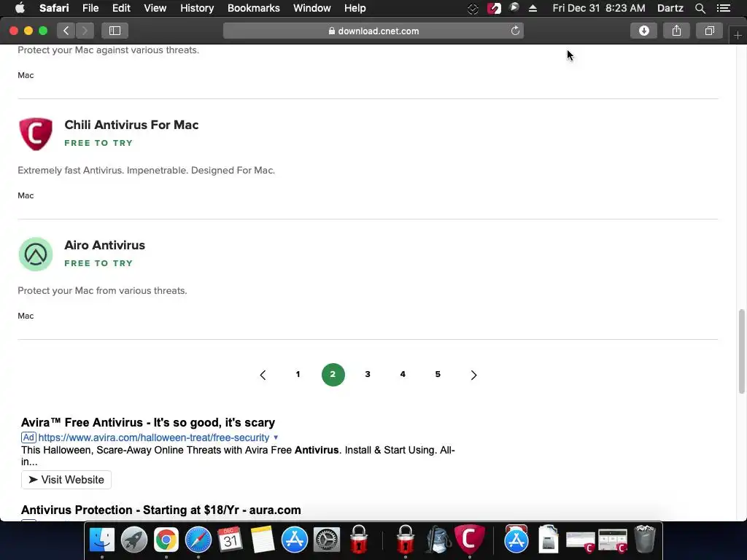The height and width of the screenshot is (560, 747).
Task: Go to page 1 of results
Action: click(298, 374)
